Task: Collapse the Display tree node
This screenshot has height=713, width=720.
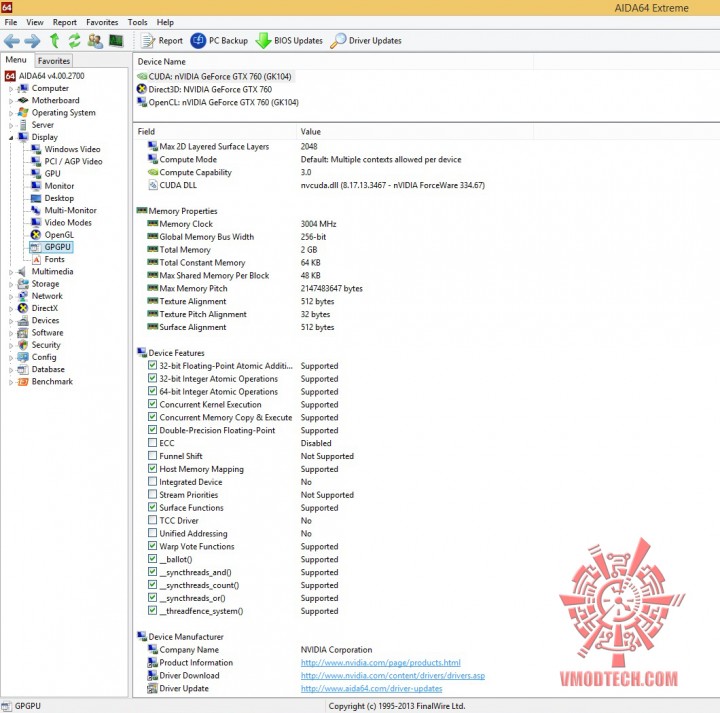Action: [x=11, y=137]
